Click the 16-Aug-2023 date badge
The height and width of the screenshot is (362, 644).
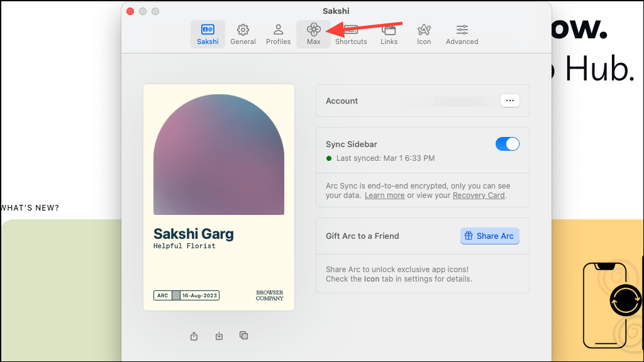(x=199, y=295)
